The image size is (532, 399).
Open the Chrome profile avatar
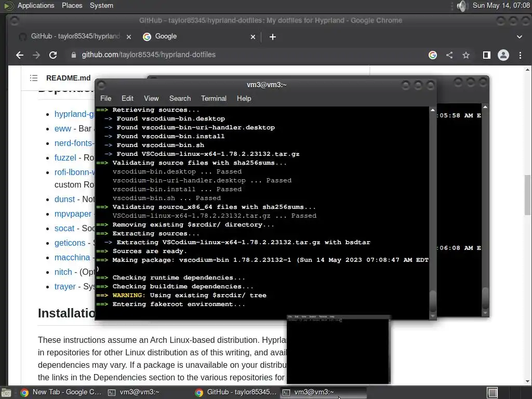tap(503, 55)
